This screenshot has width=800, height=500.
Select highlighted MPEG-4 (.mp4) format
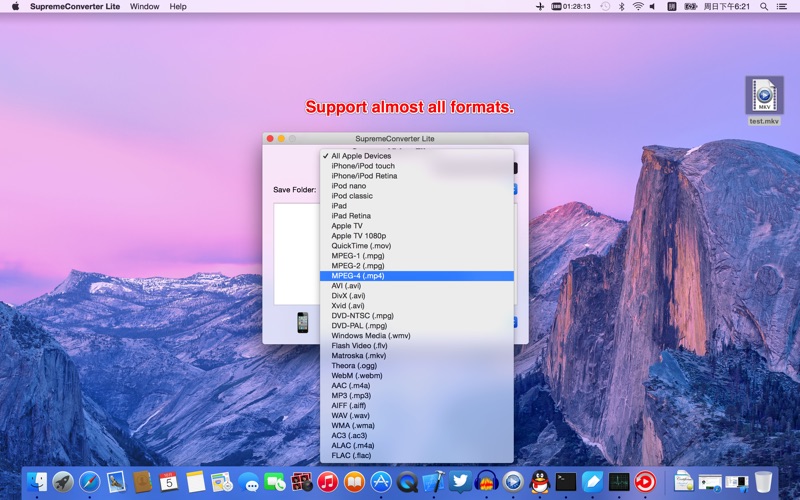tap(416, 276)
